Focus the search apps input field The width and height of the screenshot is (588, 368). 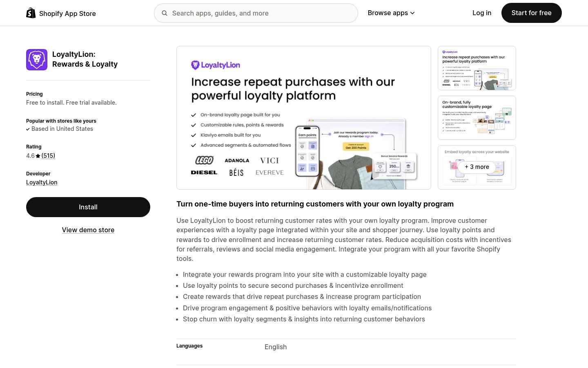pyautogui.click(x=261, y=13)
